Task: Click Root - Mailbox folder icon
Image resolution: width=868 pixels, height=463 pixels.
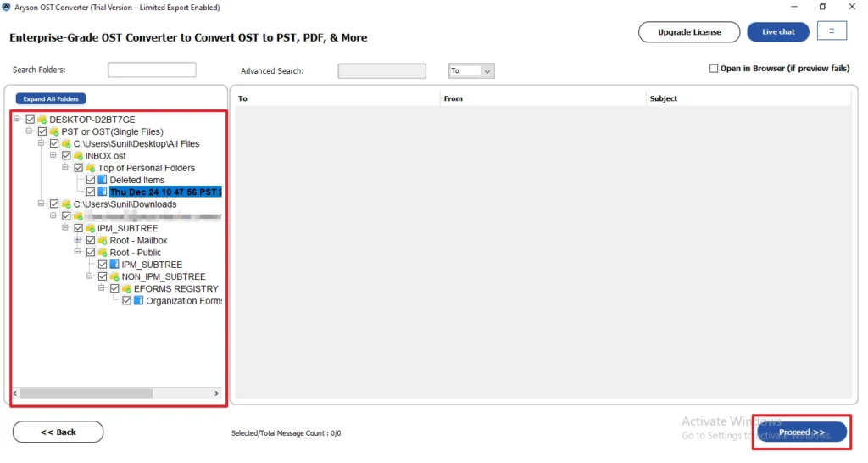Action: [x=103, y=241]
